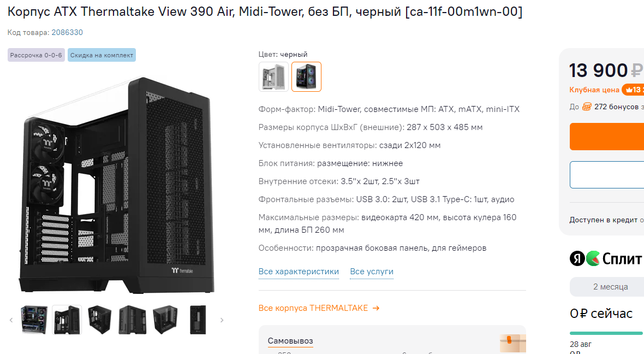Open Все характеристики link
This screenshot has height=354, width=644.
pos(299,272)
